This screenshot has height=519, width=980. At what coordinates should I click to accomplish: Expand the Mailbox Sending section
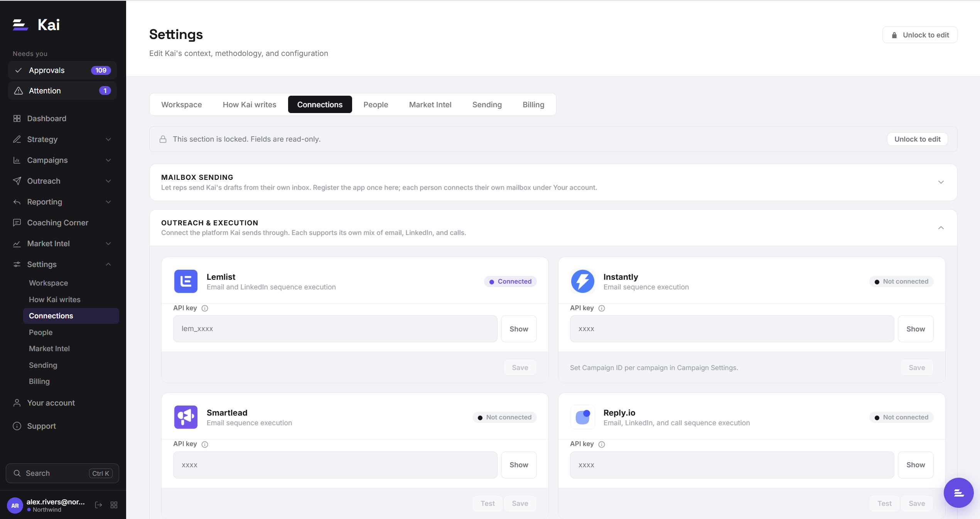pyautogui.click(x=941, y=182)
